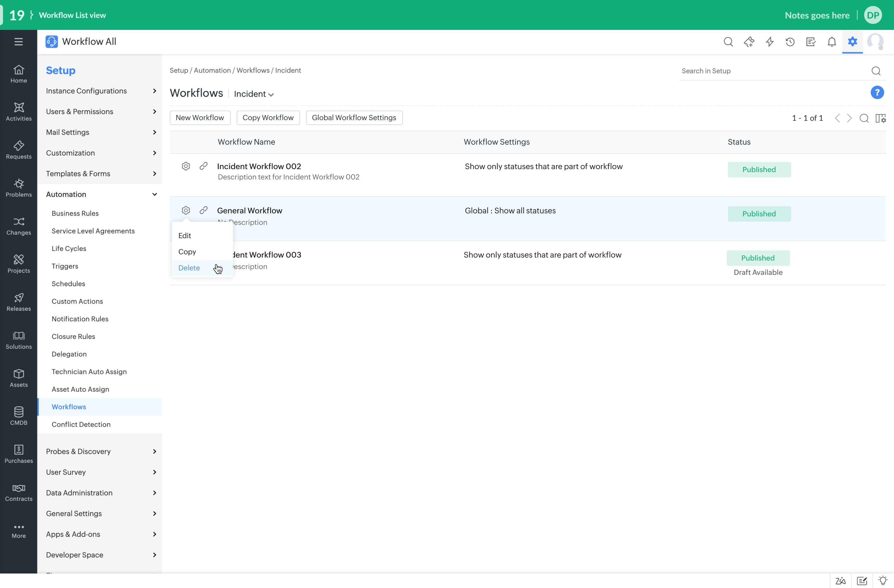894x588 pixels.
Task: Click the quick actions lightning icon
Action: [x=769, y=42]
